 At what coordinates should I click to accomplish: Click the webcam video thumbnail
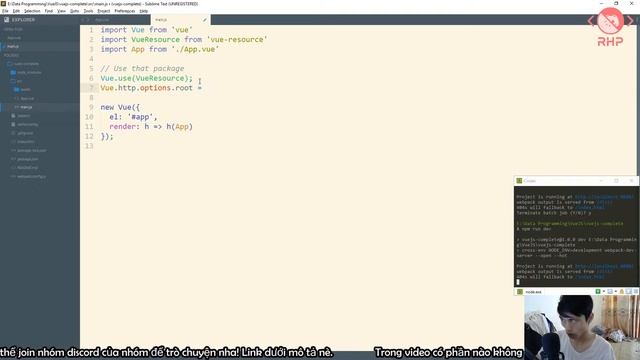tap(582, 327)
